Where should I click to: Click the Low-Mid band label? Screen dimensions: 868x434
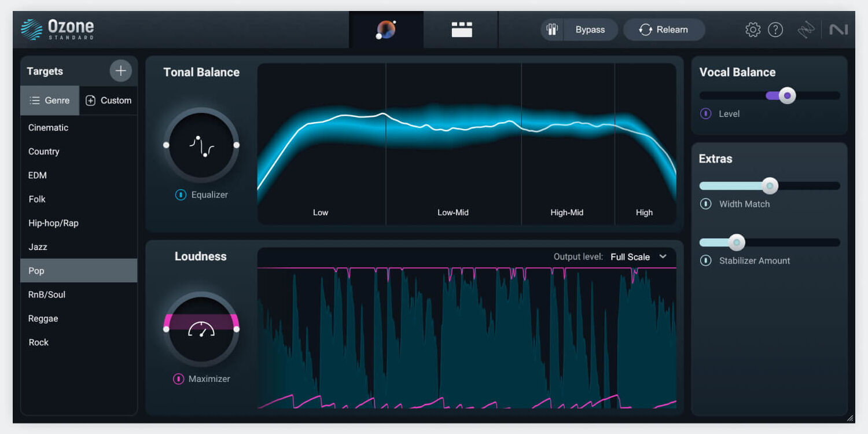pyautogui.click(x=453, y=212)
